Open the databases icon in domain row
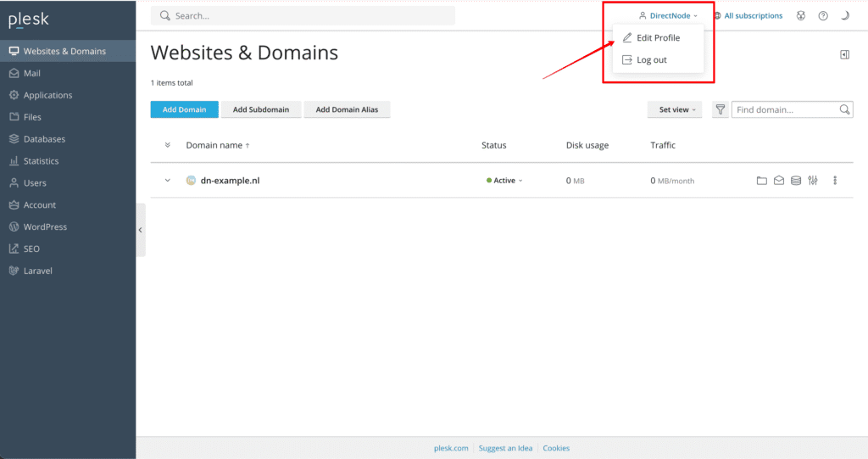 tap(796, 181)
